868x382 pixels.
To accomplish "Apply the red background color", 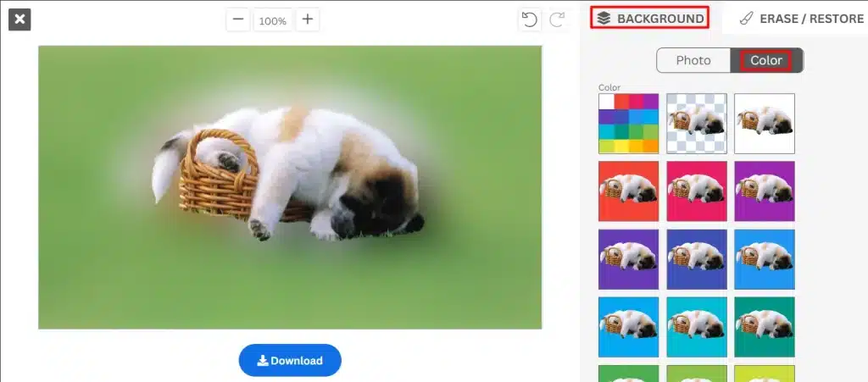I will [628, 191].
